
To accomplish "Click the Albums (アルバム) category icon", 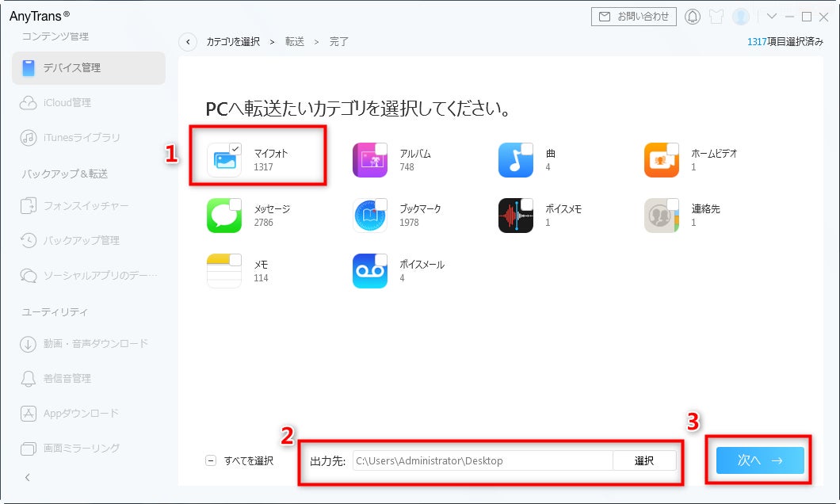I will click(369, 160).
